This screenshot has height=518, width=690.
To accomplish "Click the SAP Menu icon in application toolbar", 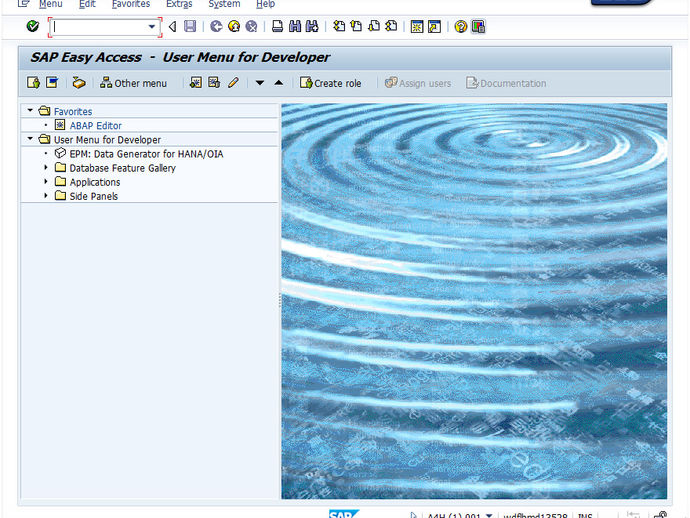I will (x=52, y=83).
